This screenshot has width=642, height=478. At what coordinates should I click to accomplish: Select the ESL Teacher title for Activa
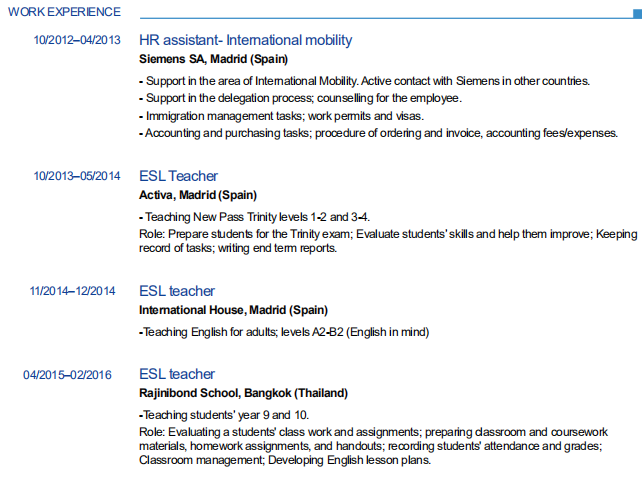(178, 176)
